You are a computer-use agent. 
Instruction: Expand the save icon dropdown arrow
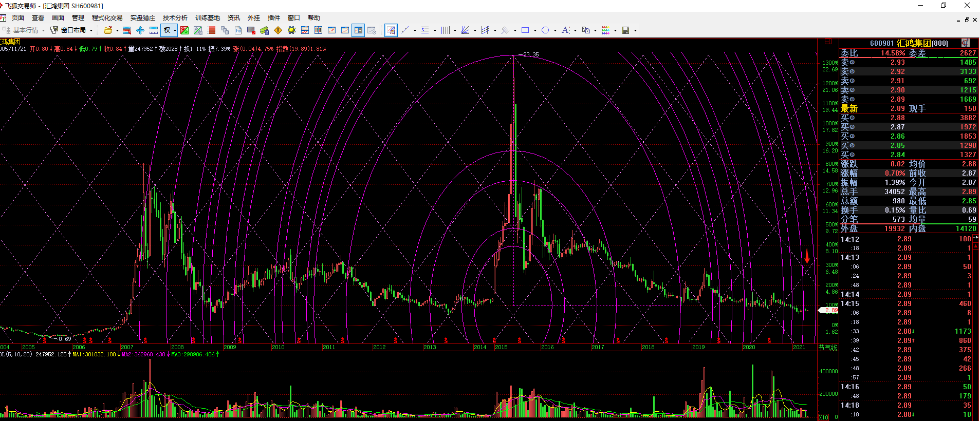click(635, 31)
